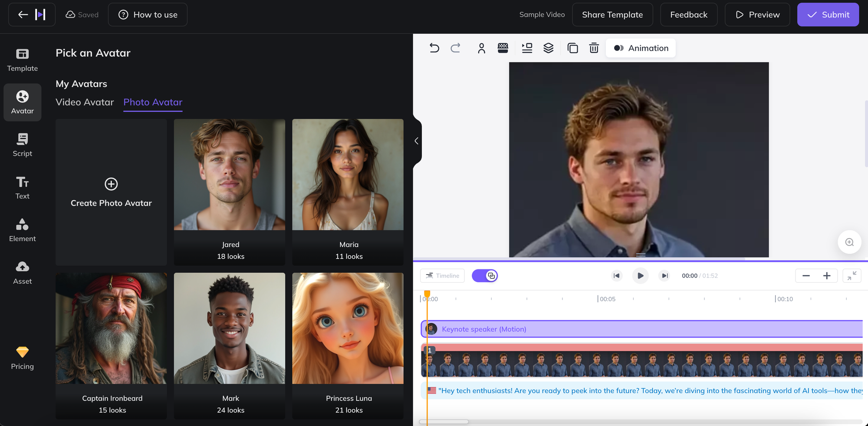
Task: Click the timeline horizontal scrollbar
Action: [444, 422]
